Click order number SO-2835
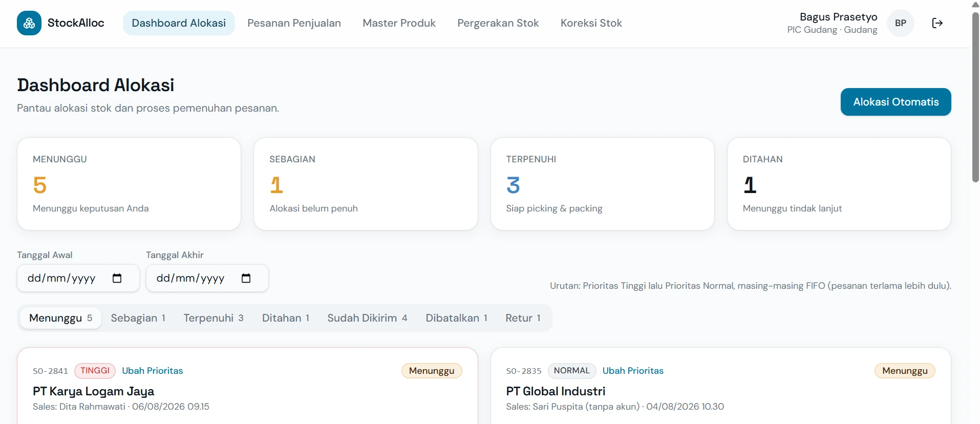980x424 pixels. click(524, 371)
